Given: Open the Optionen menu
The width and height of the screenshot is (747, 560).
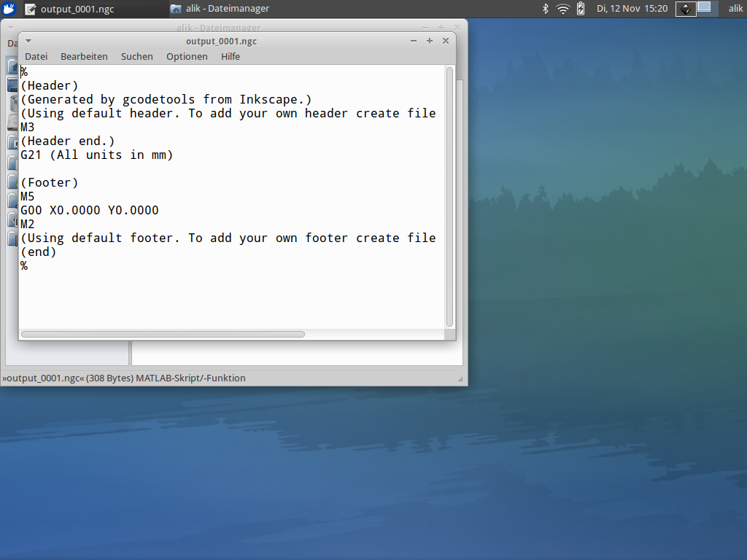Looking at the screenshot, I should [x=187, y=56].
